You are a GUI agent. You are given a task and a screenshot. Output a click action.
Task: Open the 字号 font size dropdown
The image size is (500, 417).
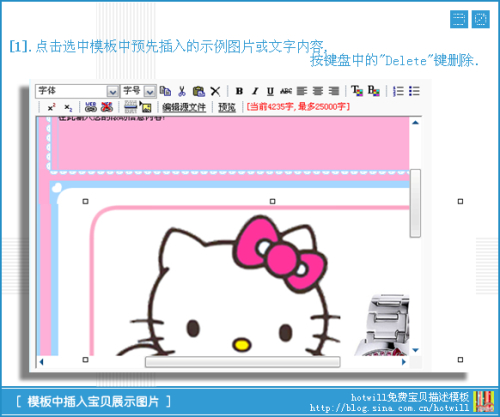(x=138, y=91)
